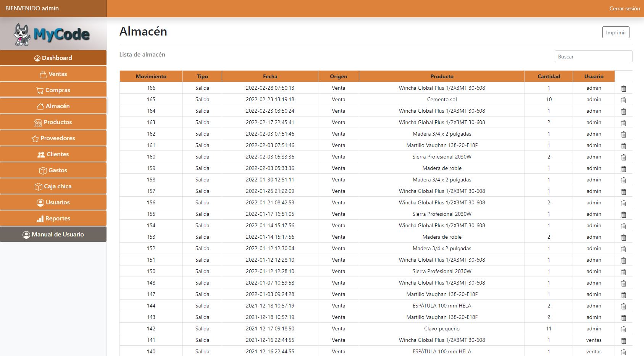Open Compras from the sidebar
The width and height of the screenshot is (644, 356).
[x=53, y=90]
